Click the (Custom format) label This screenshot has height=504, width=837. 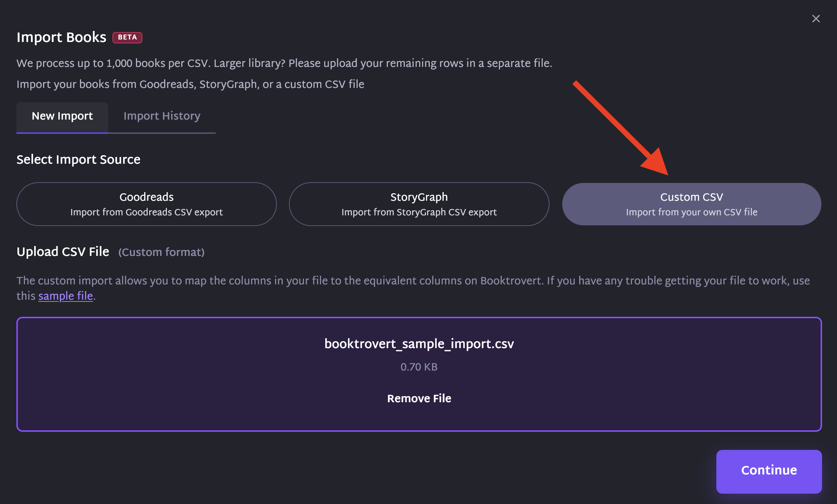[162, 252]
